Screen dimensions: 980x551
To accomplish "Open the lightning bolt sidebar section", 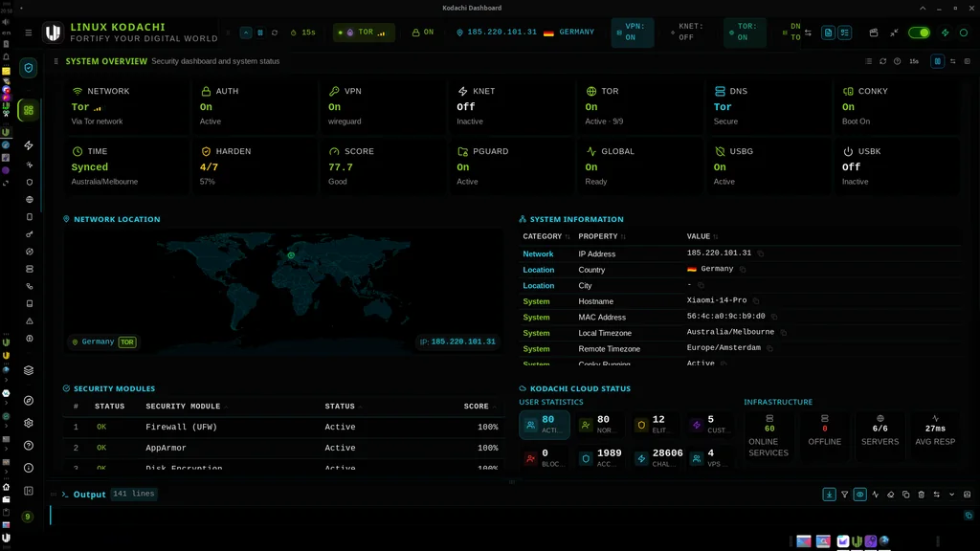I will [x=29, y=145].
